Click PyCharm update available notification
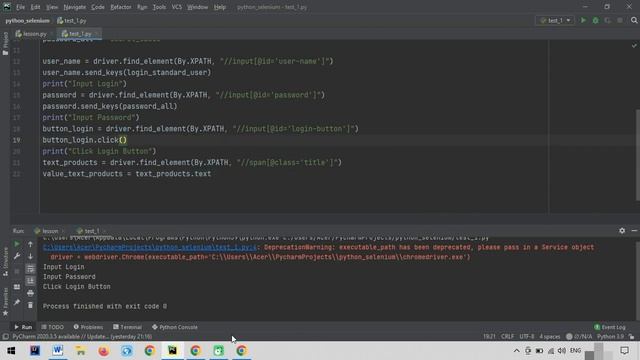Image resolution: width=640 pixels, height=360 pixels. 82,337
